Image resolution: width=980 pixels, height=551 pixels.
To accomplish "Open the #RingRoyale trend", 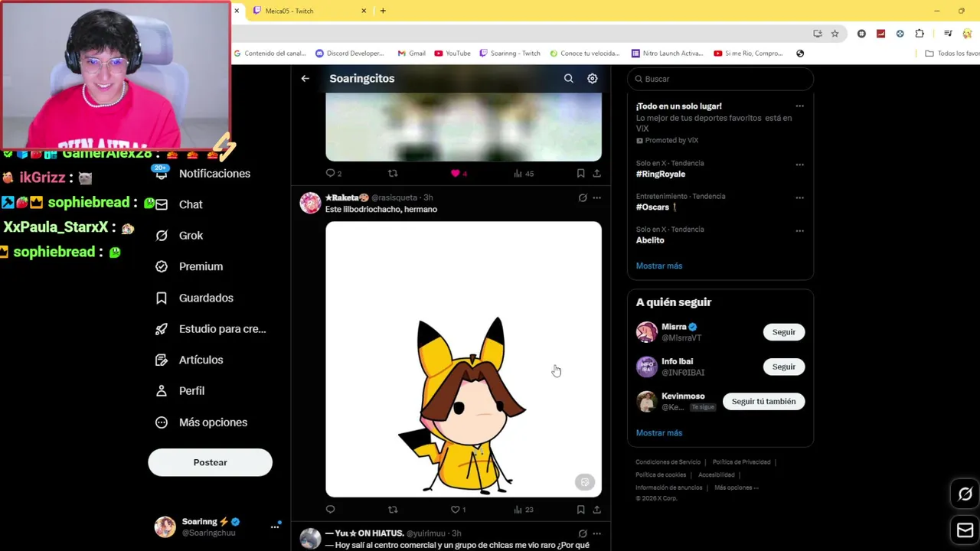I will (x=660, y=174).
